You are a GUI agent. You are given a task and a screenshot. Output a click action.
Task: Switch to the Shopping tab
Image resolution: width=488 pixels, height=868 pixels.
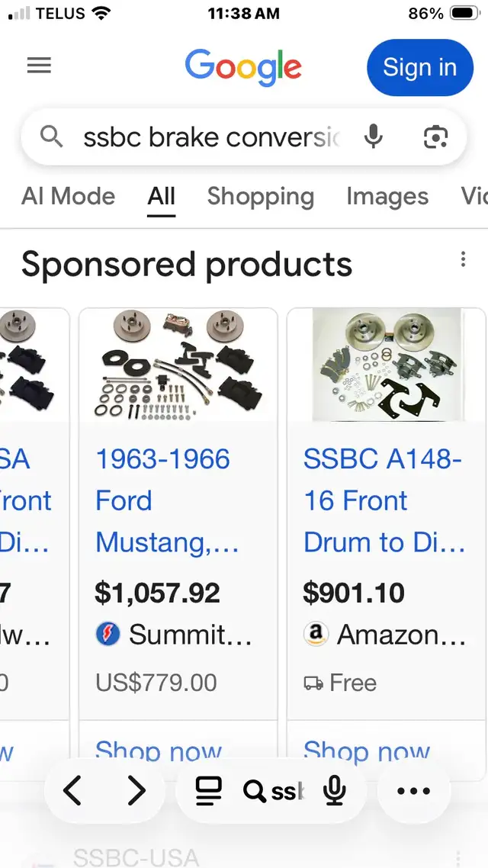coord(260,197)
